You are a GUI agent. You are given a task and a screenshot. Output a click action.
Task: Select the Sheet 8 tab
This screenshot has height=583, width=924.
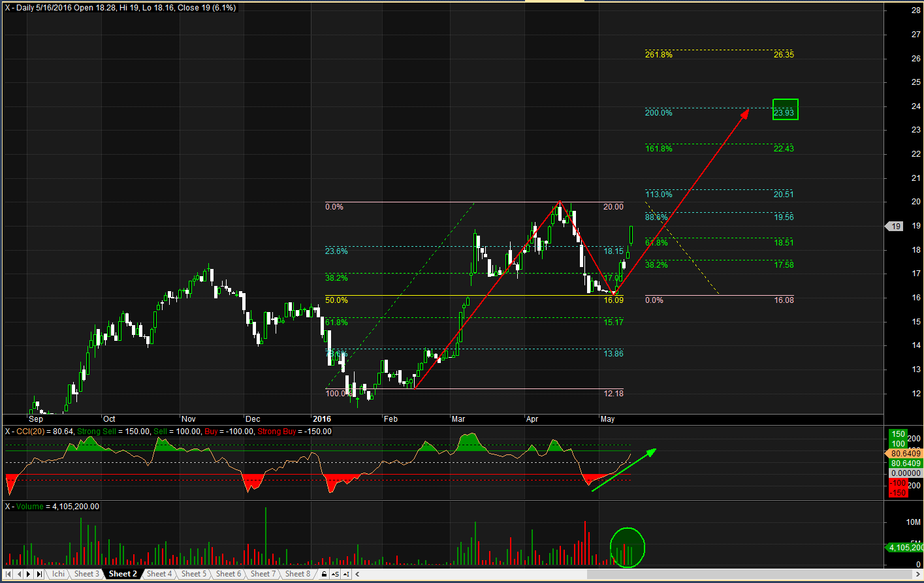[x=297, y=574]
